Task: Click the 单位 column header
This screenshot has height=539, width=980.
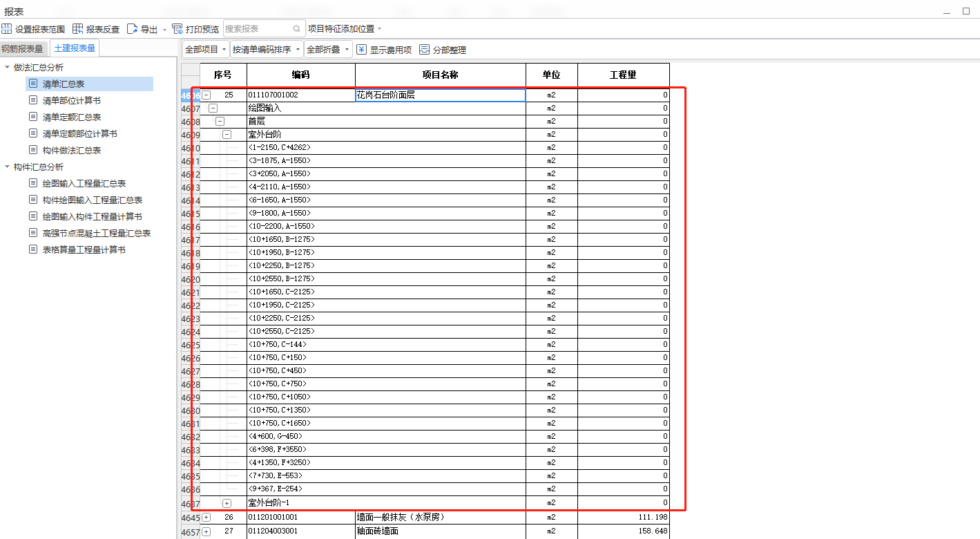Action: (551, 75)
